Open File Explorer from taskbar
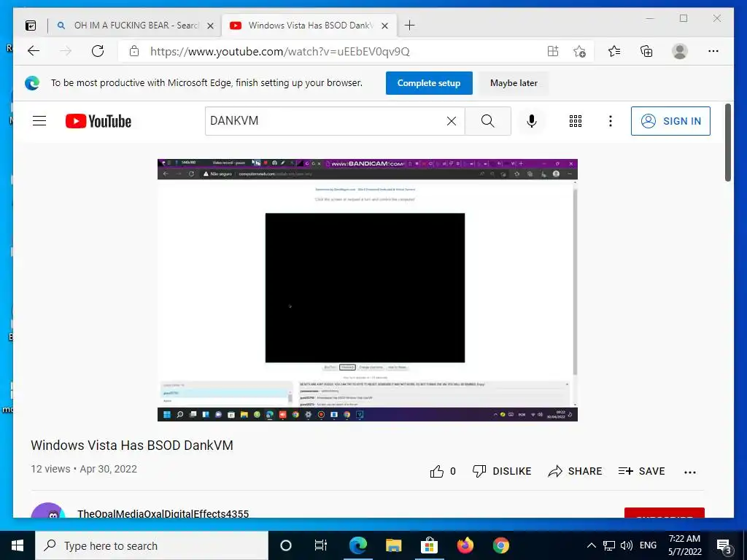 tap(393, 545)
